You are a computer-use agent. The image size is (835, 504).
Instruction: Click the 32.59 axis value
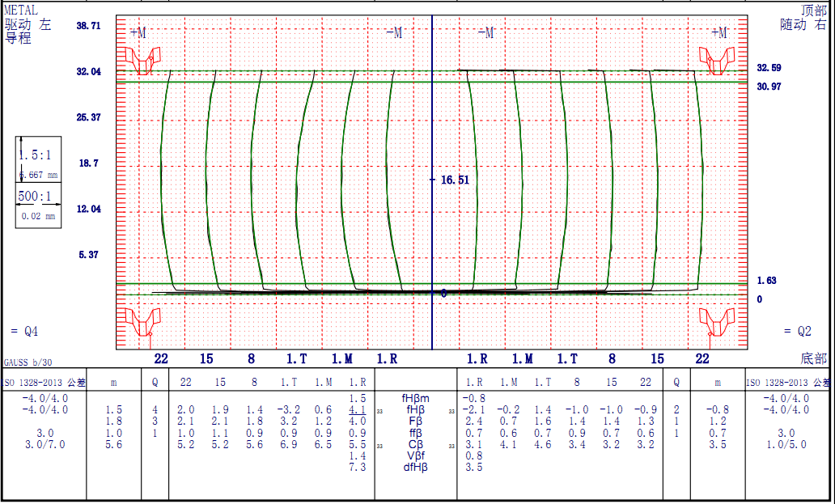(769, 68)
